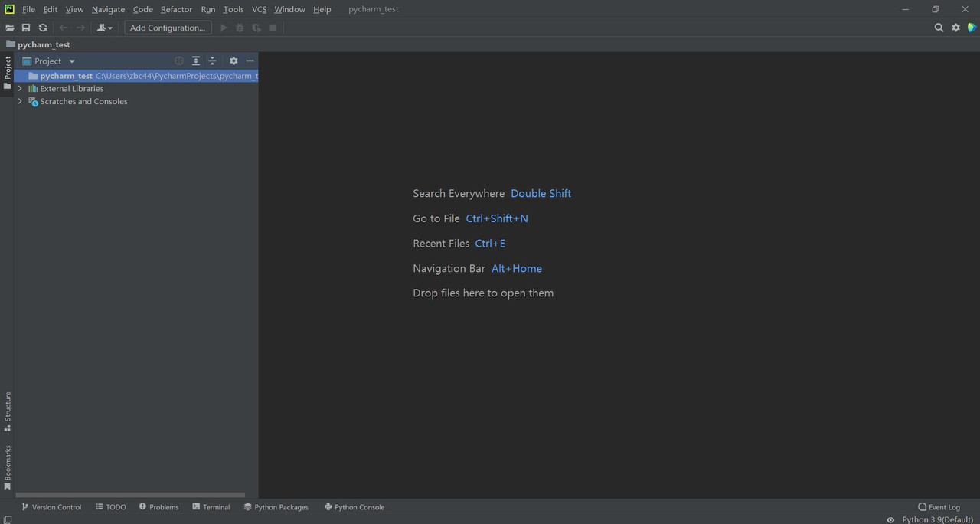Click the Debug bug icon
This screenshot has width=980, height=524.
pyautogui.click(x=240, y=28)
